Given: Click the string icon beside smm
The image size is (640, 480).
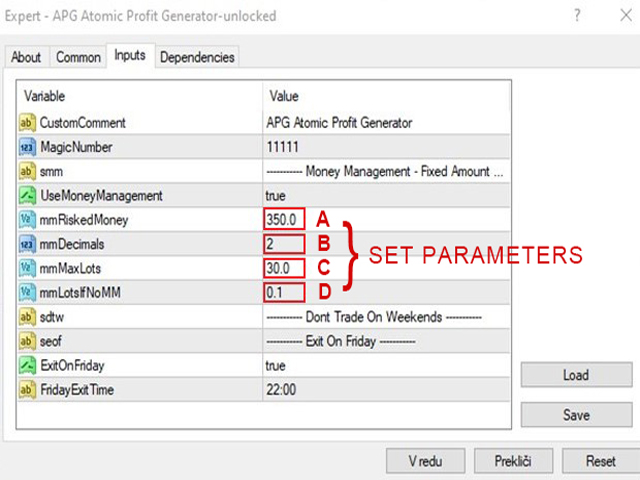Looking at the screenshot, I should point(27,171).
